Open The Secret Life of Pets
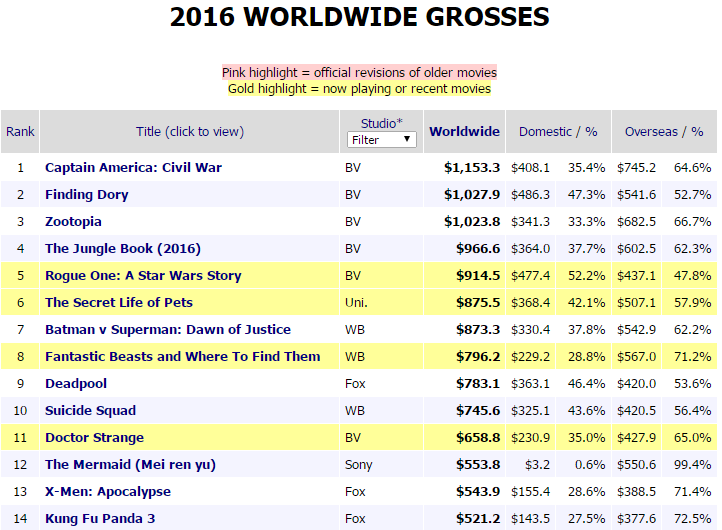Screen dimensions: 722x530 (x=119, y=302)
